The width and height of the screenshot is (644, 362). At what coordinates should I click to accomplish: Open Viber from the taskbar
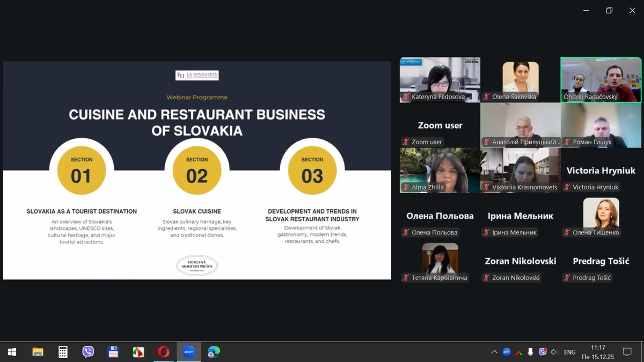88,352
